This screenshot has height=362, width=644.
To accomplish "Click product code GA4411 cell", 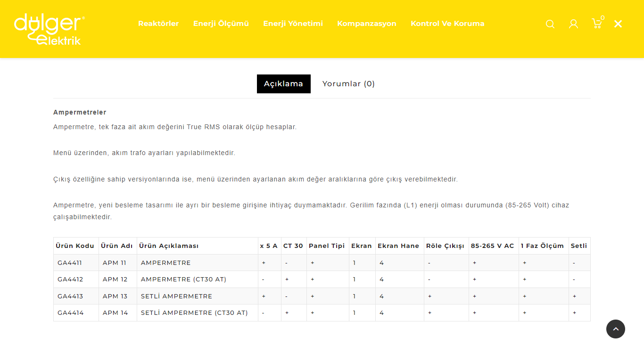I will (x=70, y=263).
